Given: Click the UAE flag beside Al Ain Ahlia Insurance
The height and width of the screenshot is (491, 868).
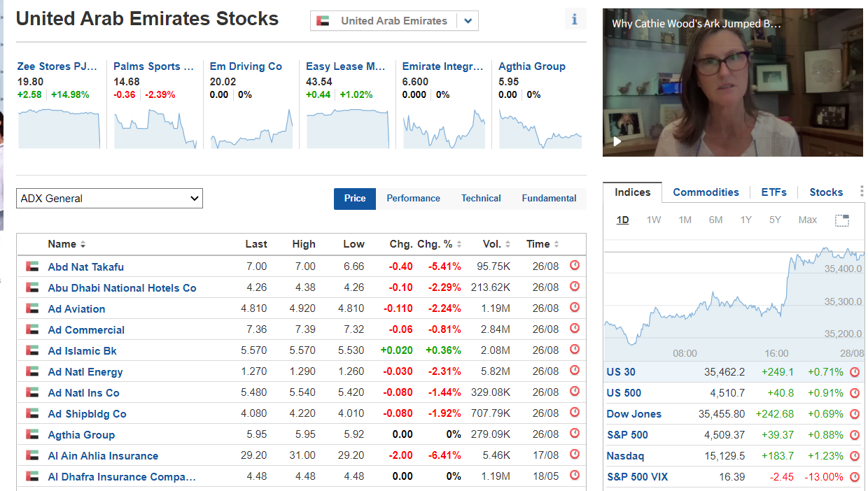Looking at the screenshot, I should 32,455.
